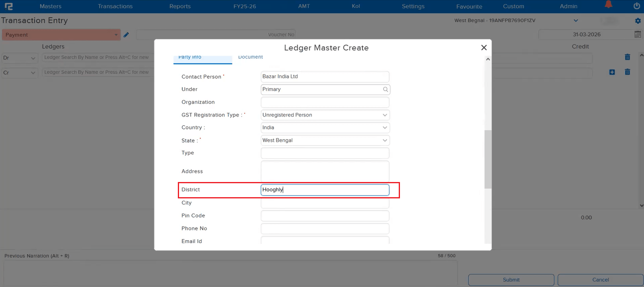Click the ledger grid scroll-down arrow
Screen dimensions: 644x287
pyautogui.click(x=641, y=206)
